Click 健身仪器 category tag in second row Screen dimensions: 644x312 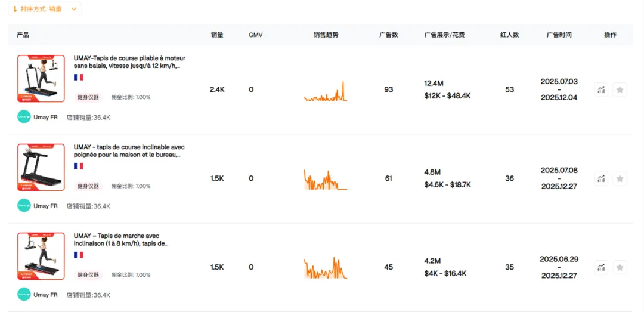tap(88, 186)
